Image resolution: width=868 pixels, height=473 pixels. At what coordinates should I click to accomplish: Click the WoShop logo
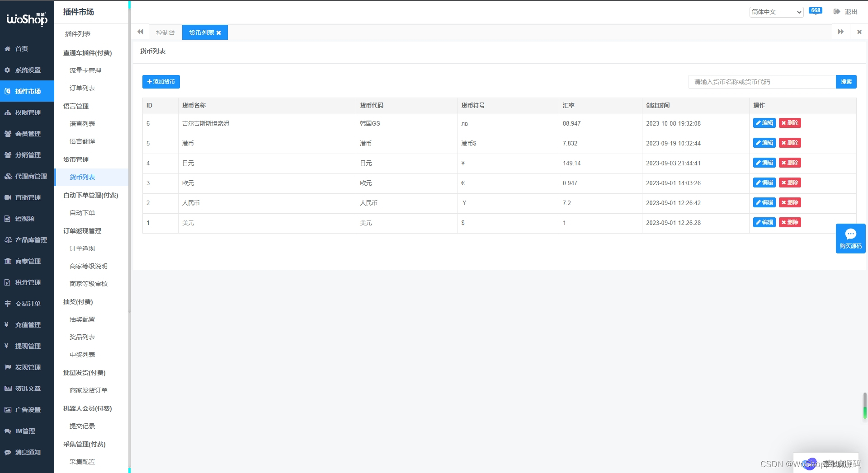point(27,19)
